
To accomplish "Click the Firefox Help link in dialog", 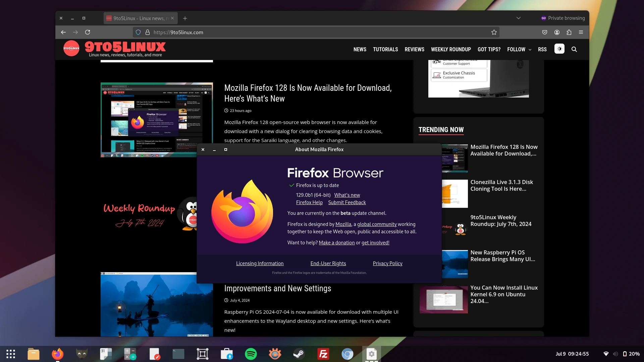I will coord(309,202).
